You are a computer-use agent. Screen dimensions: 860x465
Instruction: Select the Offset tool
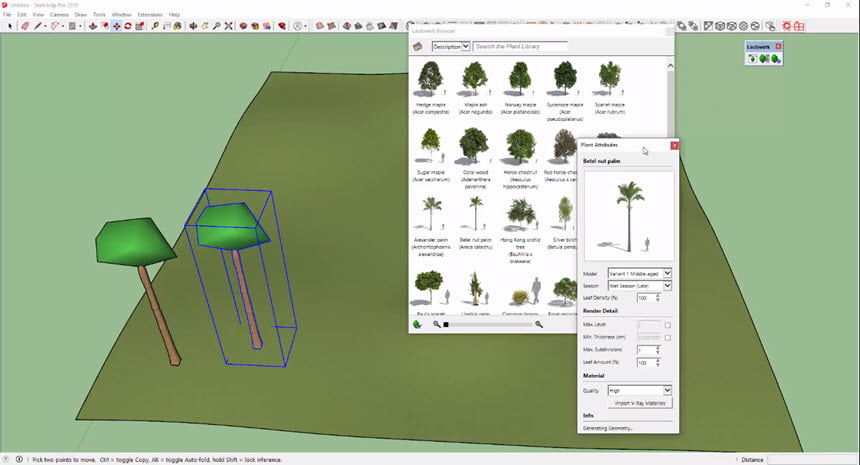[104, 26]
